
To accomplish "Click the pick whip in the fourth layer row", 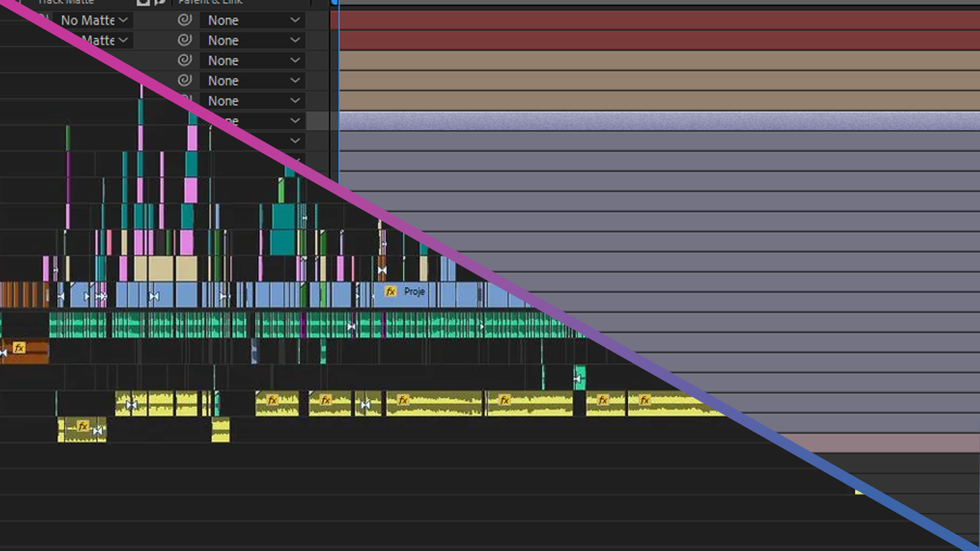I will click(184, 80).
